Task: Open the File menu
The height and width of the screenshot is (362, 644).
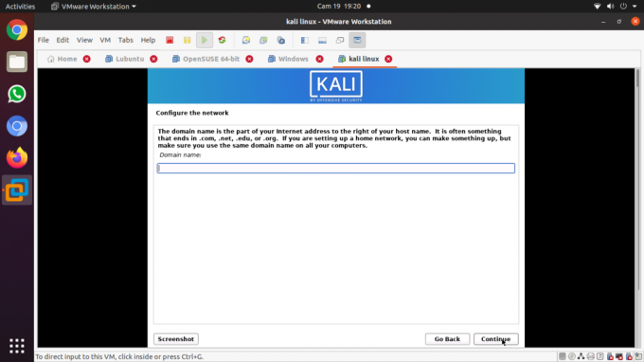Action: 44,40
